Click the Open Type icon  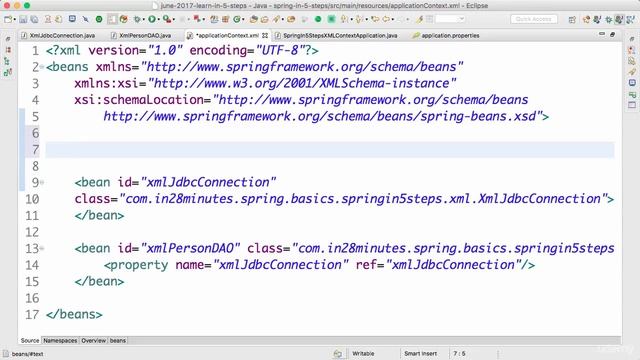(x=254, y=19)
